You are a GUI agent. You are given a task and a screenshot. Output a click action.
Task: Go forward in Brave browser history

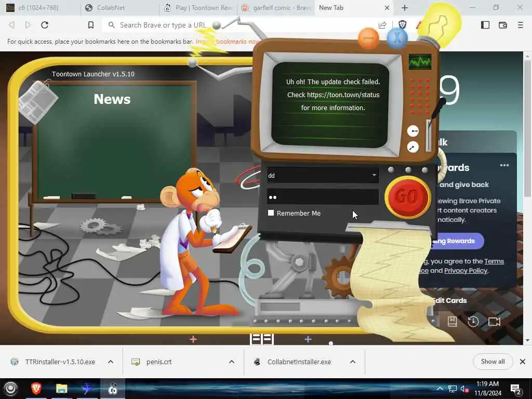click(28, 25)
